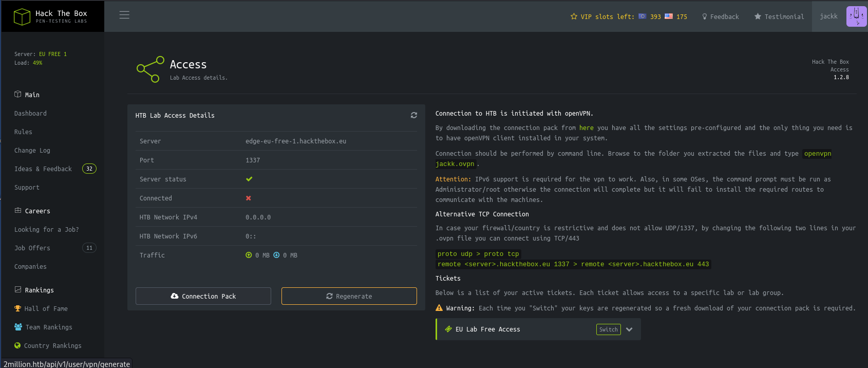Viewport: 868px width, 368px height.
Task: Click the red Connected cross icon
Action: (249, 198)
